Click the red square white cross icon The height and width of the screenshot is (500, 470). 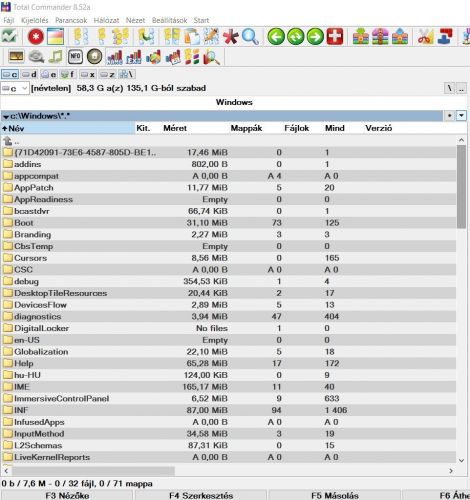[335, 36]
